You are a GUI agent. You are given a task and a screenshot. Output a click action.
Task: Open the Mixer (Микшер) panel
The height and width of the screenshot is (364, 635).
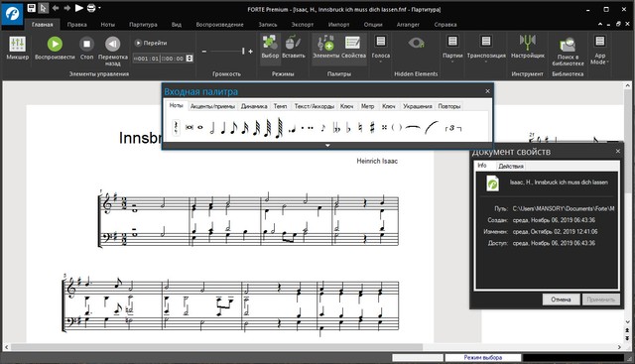pos(18,48)
